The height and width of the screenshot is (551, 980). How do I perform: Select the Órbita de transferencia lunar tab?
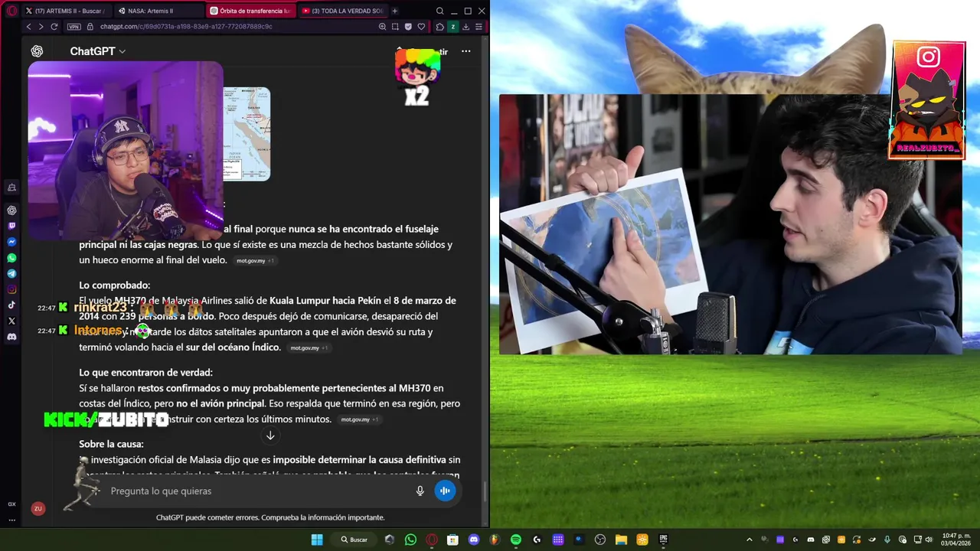[250, 11]
